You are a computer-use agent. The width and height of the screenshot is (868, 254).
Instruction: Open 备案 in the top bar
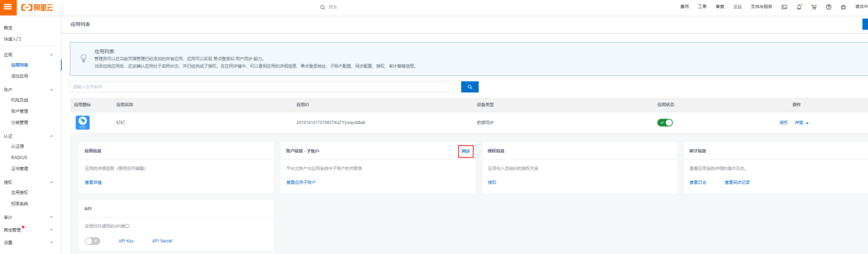tap(720, 7)
